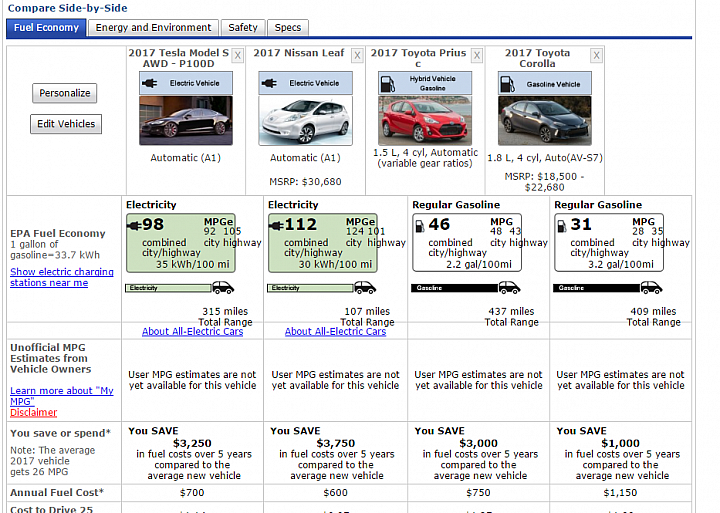720x513 pixels.
Task: Click the Corolla black Gasoline range bar
Action: click(596, 288)
